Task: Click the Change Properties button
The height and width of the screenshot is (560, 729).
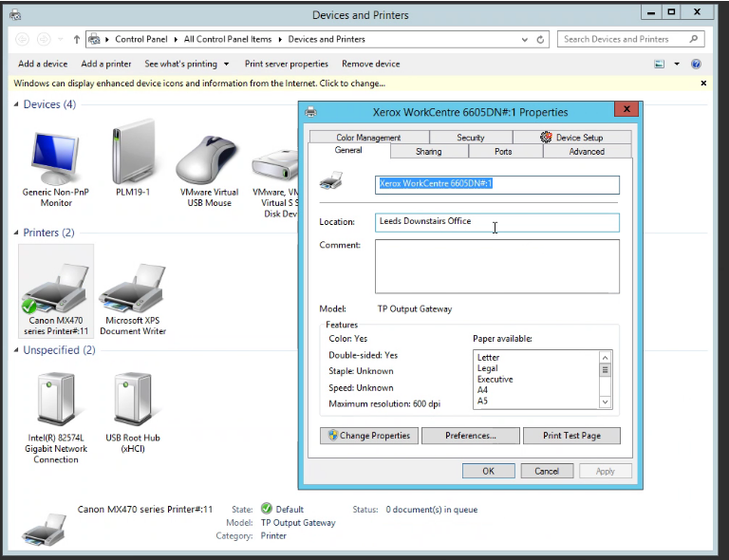Action: [x=369, y=436]
